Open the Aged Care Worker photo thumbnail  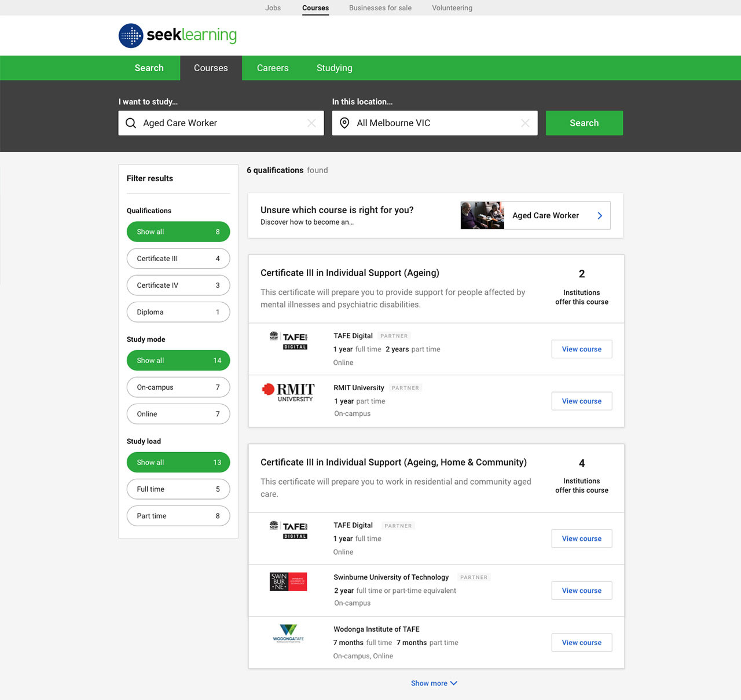pyautogui.click(x=482, y=215)
